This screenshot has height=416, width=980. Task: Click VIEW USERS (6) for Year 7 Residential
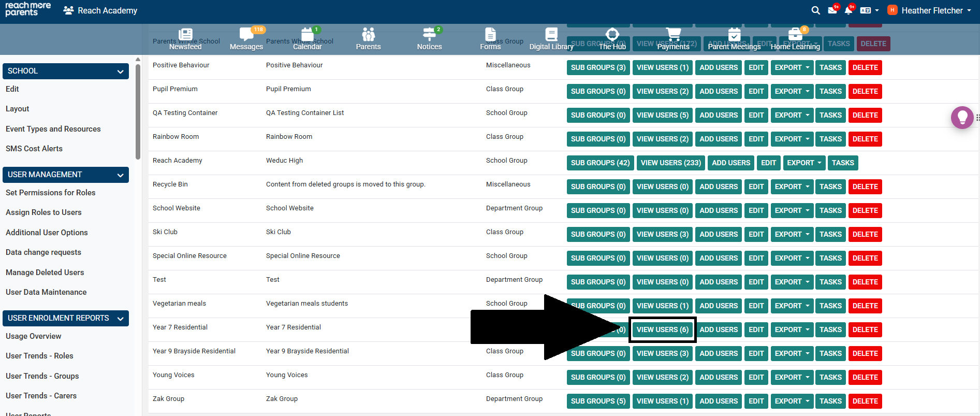click(x=662, y=329)
